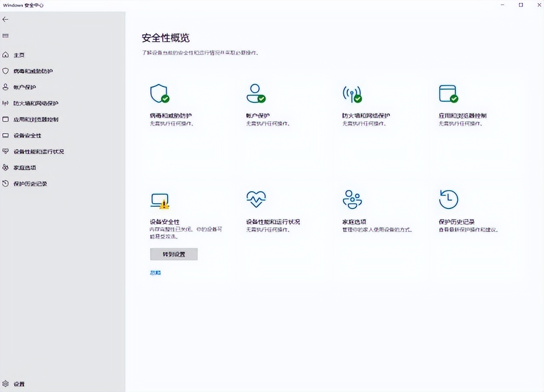Select 设备安全性 in the sidebar
544x392 pixels.
62,136
